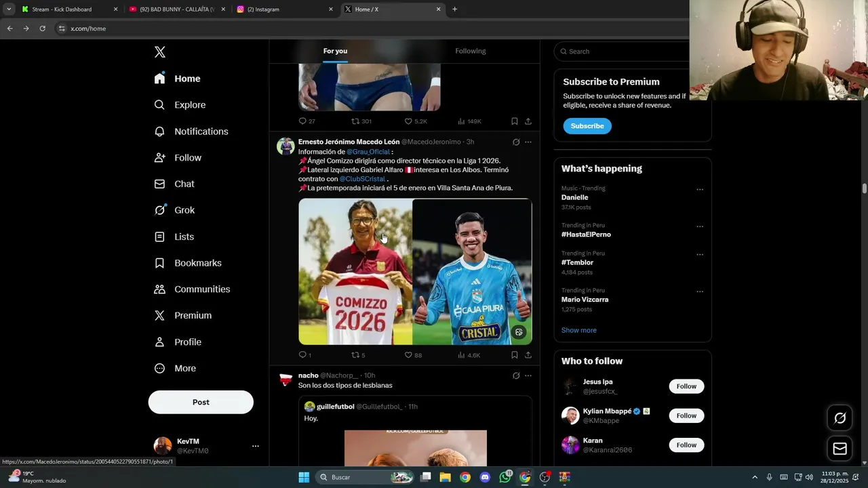Open Follow in sidebar
Image resolution: width=868 pixels, height=488 pixels.
[178, 158]
